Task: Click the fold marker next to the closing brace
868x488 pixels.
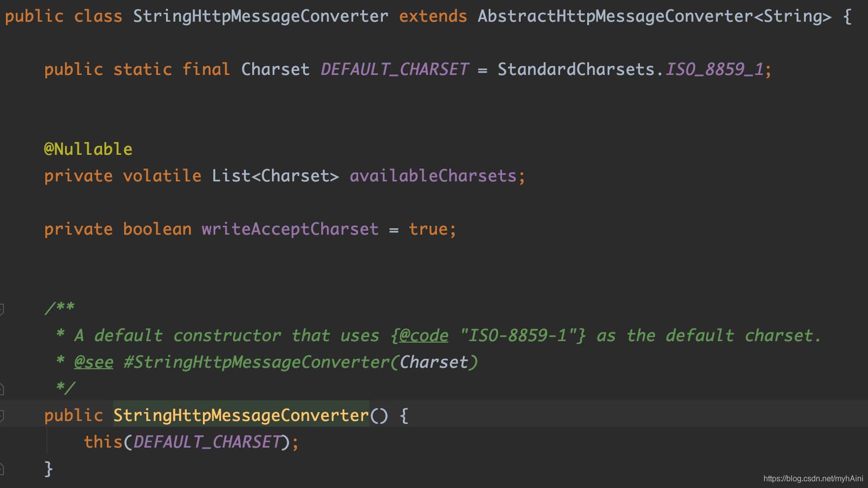Action: click(x=1, y=469)
